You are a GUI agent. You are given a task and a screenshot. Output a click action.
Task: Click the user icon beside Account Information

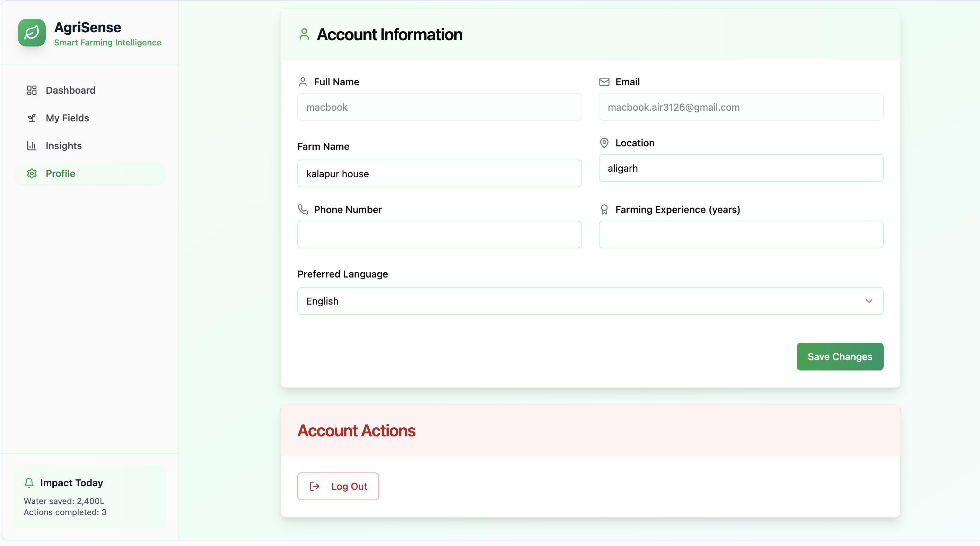pos(304,34)
